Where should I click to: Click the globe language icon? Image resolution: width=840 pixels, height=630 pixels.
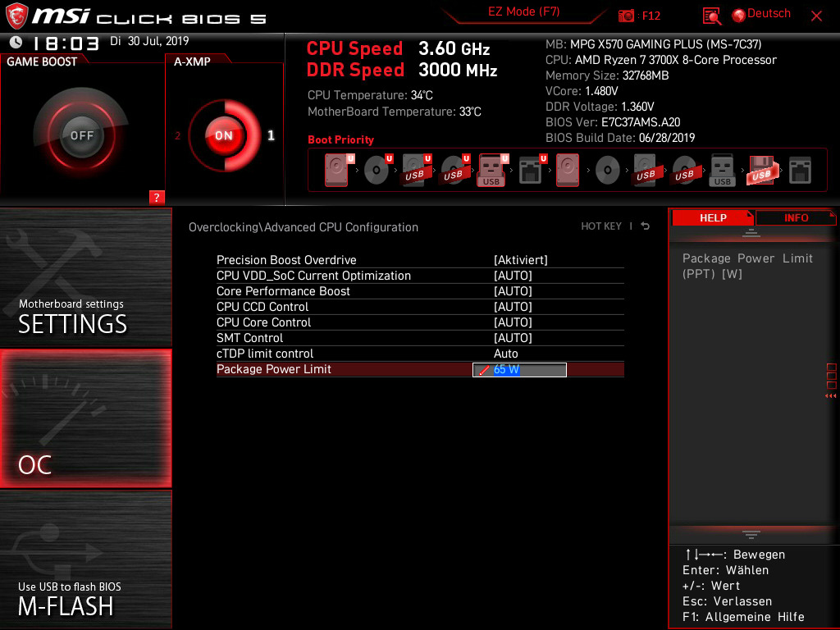pyautogui.click(x=739, y=16)
